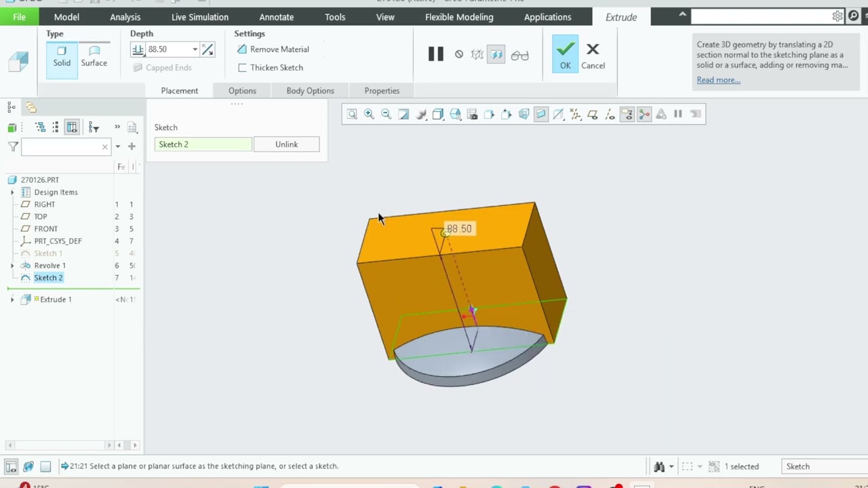Screen dimensions: 868x488
Task: Click Zoom In magnifier icon
Action: coord(369,114)
